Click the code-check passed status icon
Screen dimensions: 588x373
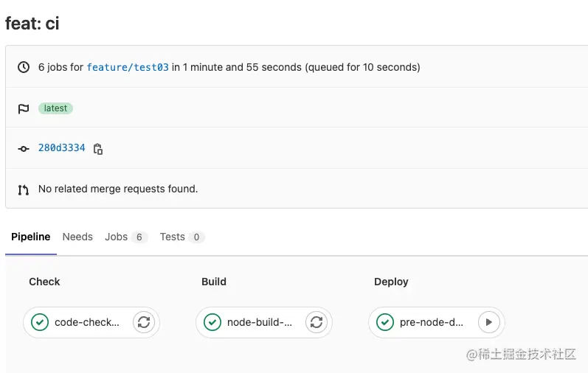40,322
